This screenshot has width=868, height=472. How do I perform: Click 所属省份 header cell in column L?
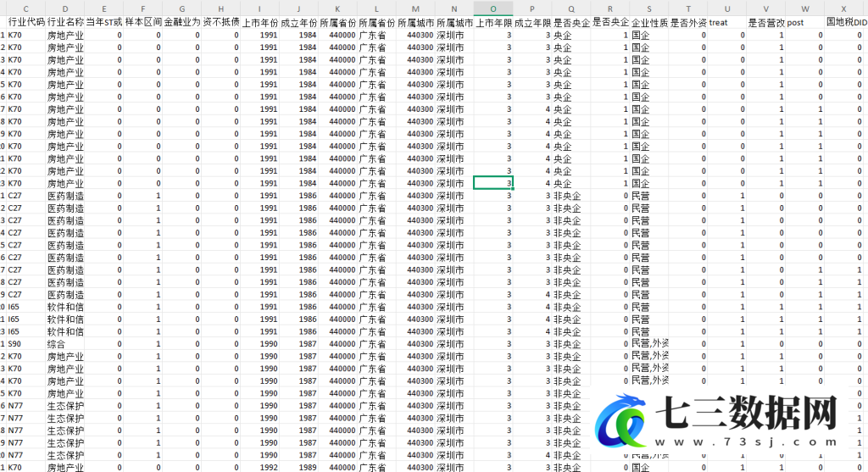pyautogui.click(x=376, y=23)
